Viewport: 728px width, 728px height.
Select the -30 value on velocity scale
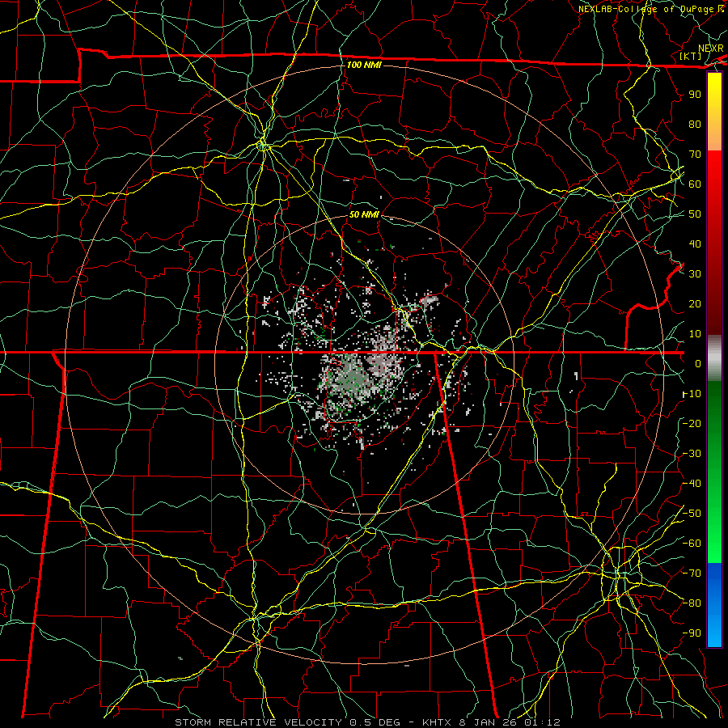point(692,454)
